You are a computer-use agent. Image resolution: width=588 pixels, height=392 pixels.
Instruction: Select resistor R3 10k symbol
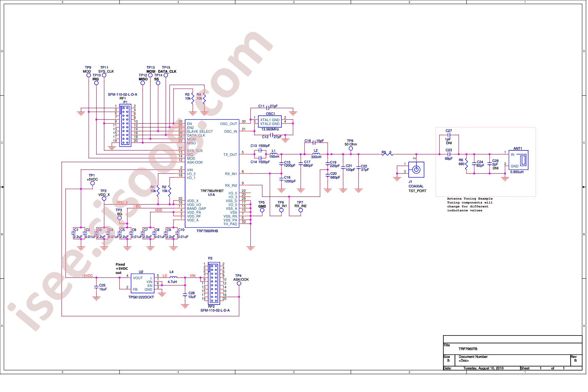[193, 98]
